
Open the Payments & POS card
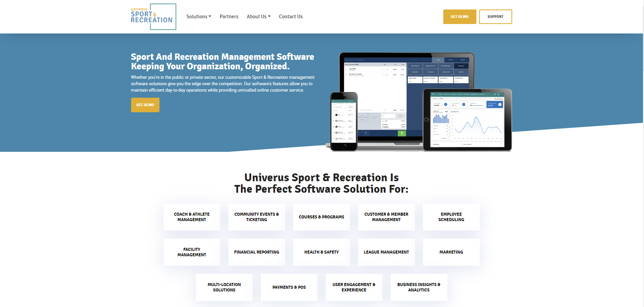point(289,287)
